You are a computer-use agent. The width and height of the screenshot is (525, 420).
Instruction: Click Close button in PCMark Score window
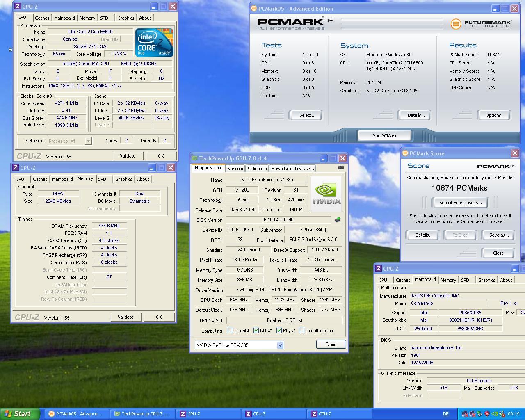pos(498,253)
